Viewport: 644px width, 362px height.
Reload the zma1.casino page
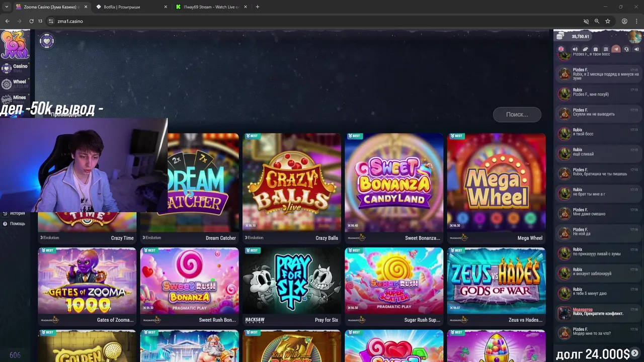[x=31, y=21]
